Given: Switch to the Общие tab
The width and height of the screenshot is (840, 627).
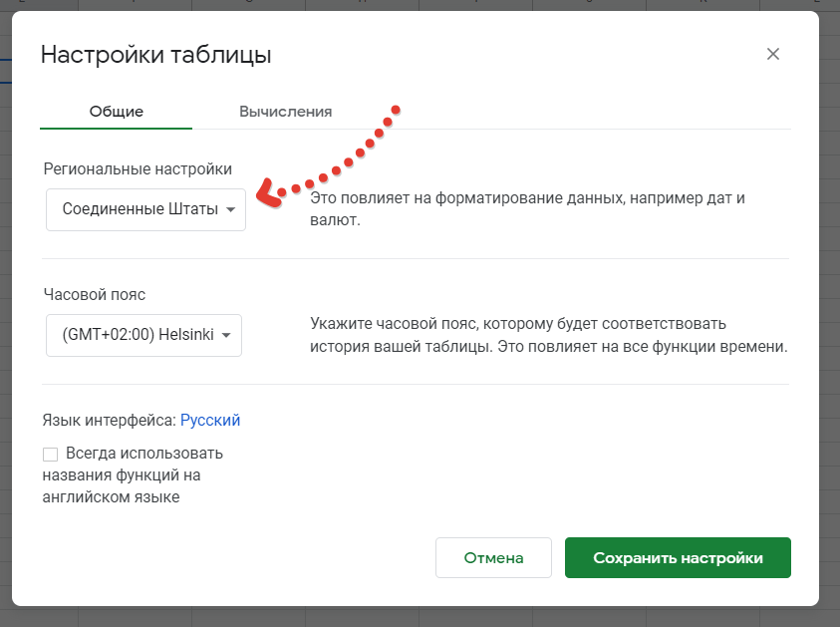Looking at the screenshot, I should tap(117, 112).
